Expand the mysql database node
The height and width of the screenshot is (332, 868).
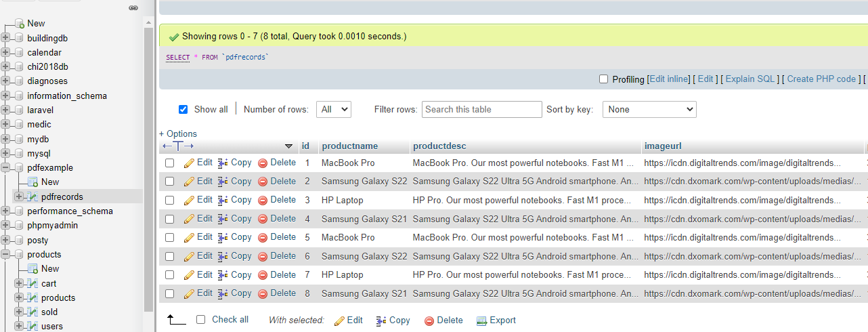point(5,153)
